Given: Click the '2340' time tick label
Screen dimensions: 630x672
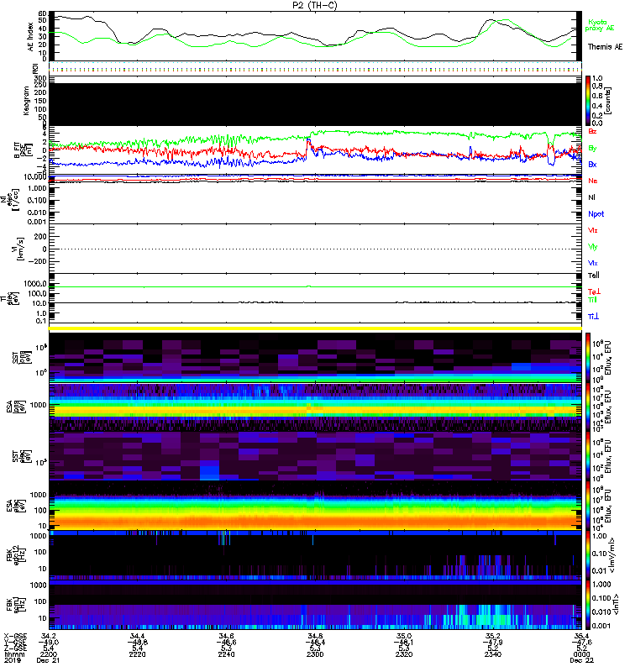Looking at the screenshot, I should tap(493, 654).
